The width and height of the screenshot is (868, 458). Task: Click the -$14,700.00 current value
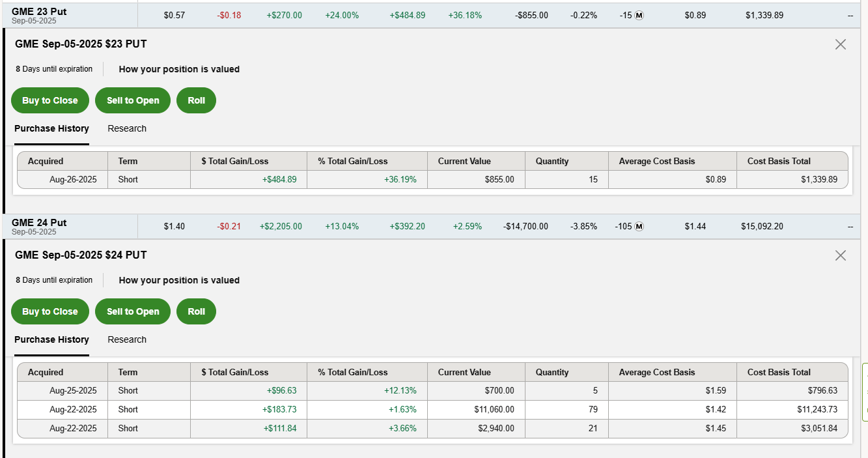point(525,226)
